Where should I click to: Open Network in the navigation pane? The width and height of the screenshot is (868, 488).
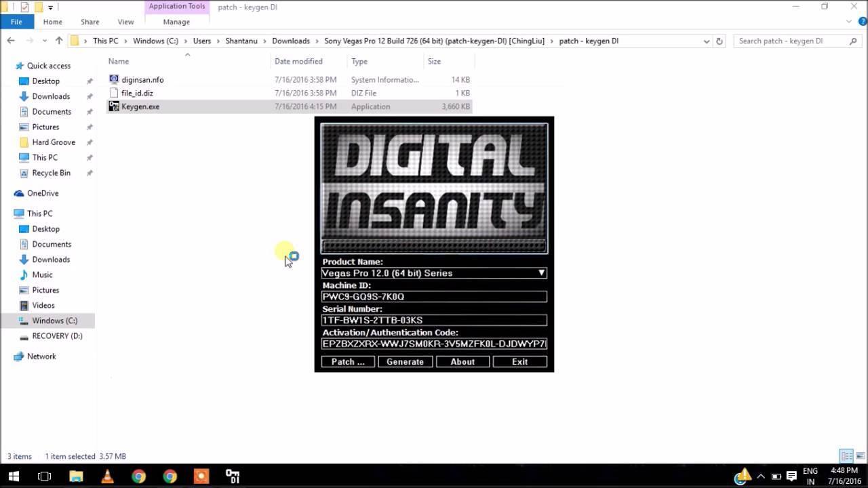[41, 356]
